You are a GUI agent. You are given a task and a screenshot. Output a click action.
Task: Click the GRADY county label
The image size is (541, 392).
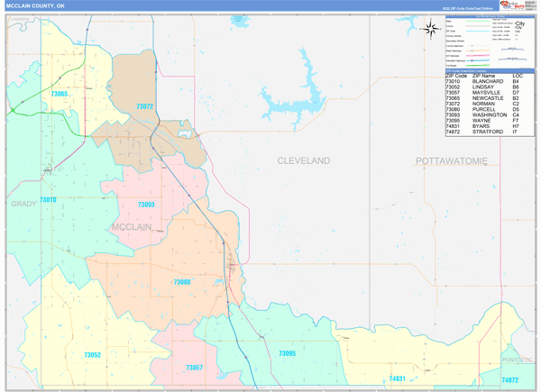(23, 205)
